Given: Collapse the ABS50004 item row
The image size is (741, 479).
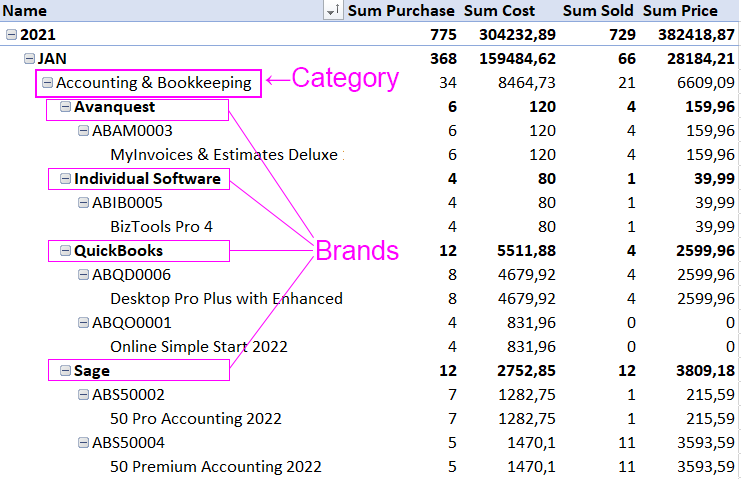Looking at the screenshot, I should click(x=83, y=443).
